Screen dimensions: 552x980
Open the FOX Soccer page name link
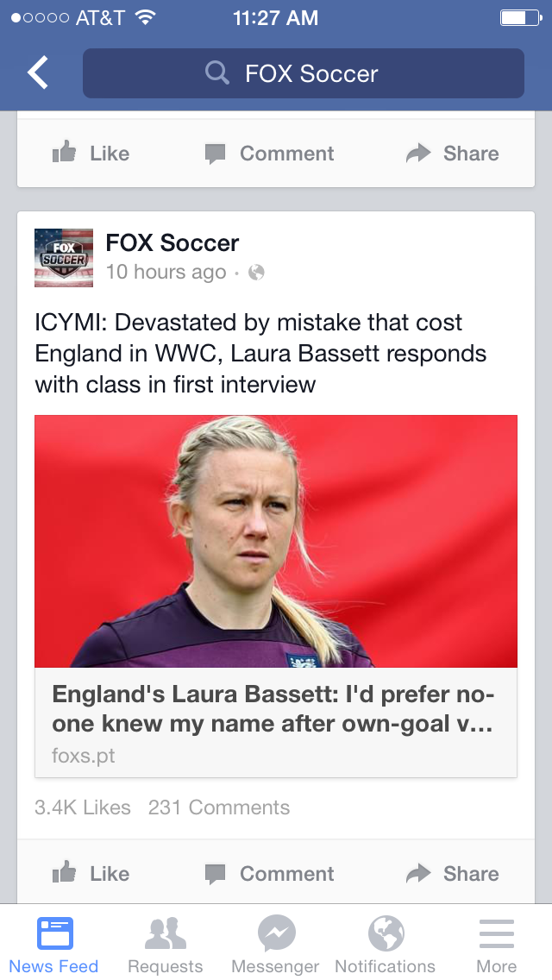(x=172, y=242)
